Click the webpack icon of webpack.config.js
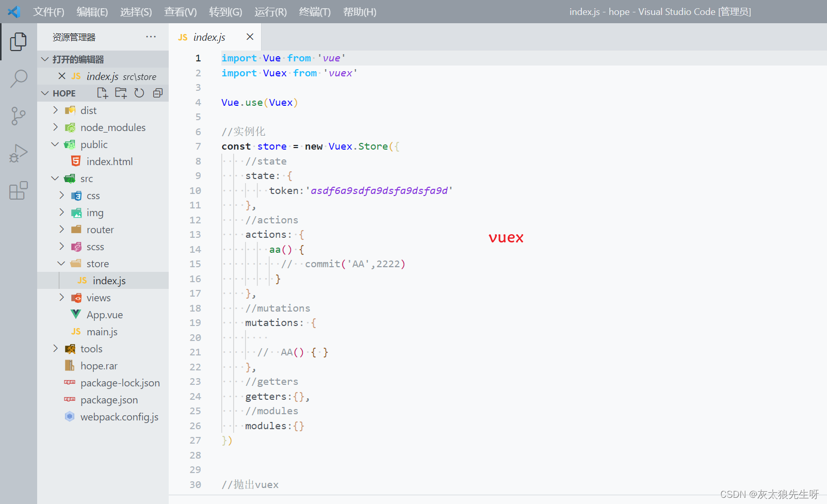Screen dimensions: 827x504 [70, 416]
